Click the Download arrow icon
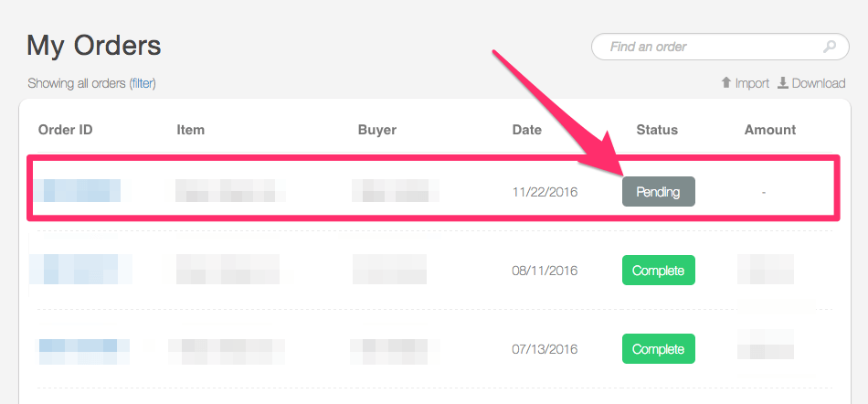Viewport: 868px width, 404px height. [783, 83]
